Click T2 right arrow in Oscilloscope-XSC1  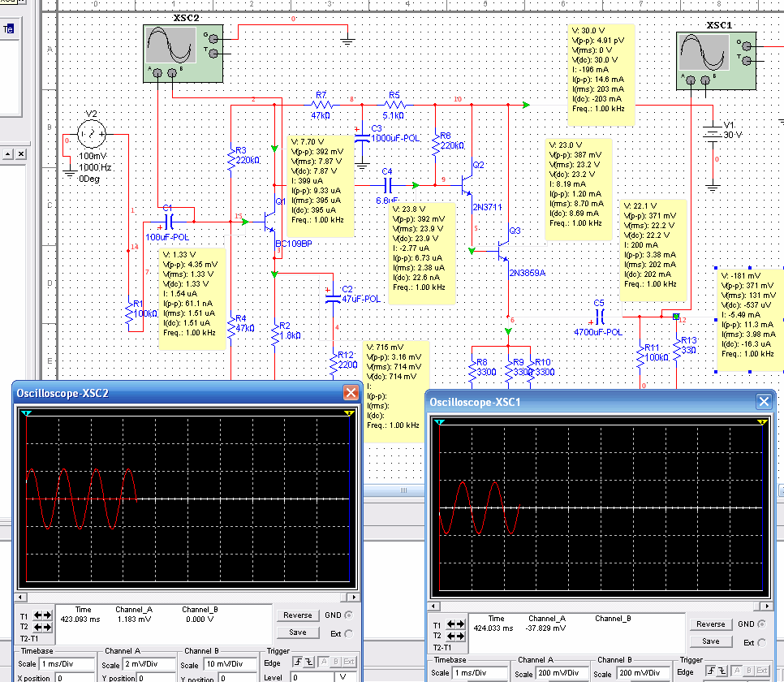tap(460, 636)
